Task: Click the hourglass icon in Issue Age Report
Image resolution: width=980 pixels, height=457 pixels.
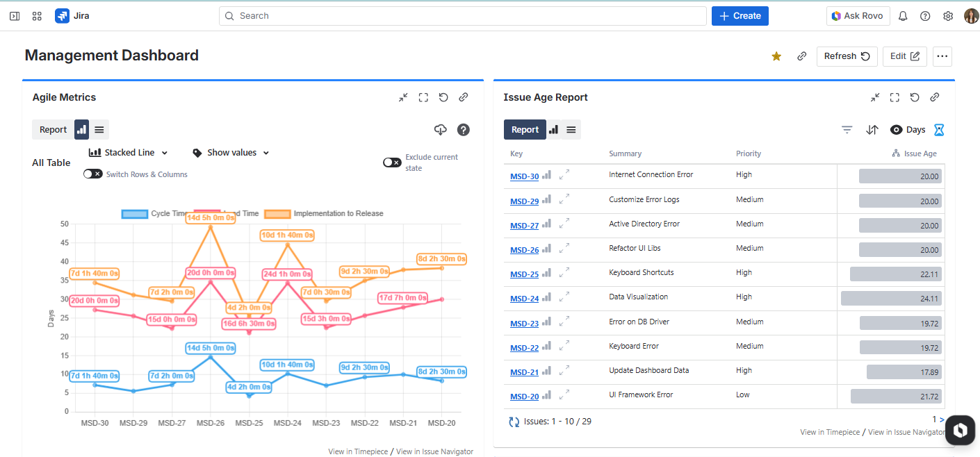Action: click(939, 130)
